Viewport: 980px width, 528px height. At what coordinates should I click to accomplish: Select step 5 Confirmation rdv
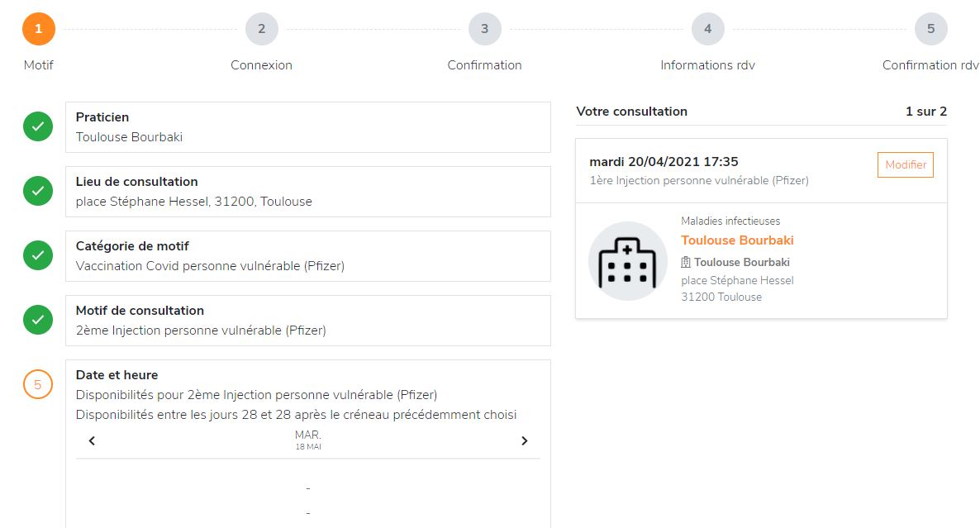coord(930,30)
